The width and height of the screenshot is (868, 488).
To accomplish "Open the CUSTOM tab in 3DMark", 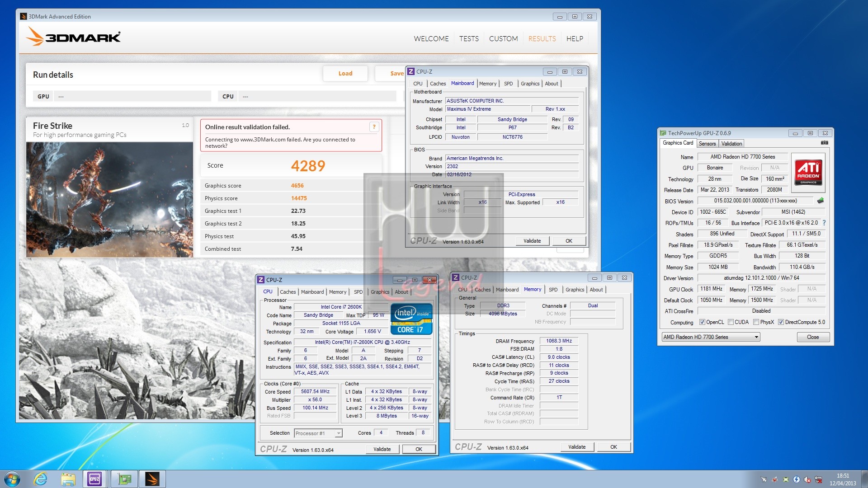I will (x=503, y=39).
